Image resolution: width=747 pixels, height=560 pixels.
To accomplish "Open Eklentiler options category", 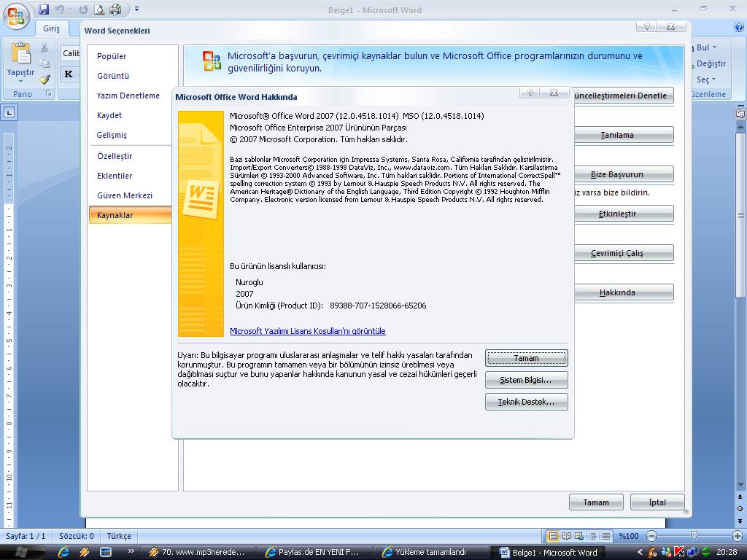I will 115,176.
